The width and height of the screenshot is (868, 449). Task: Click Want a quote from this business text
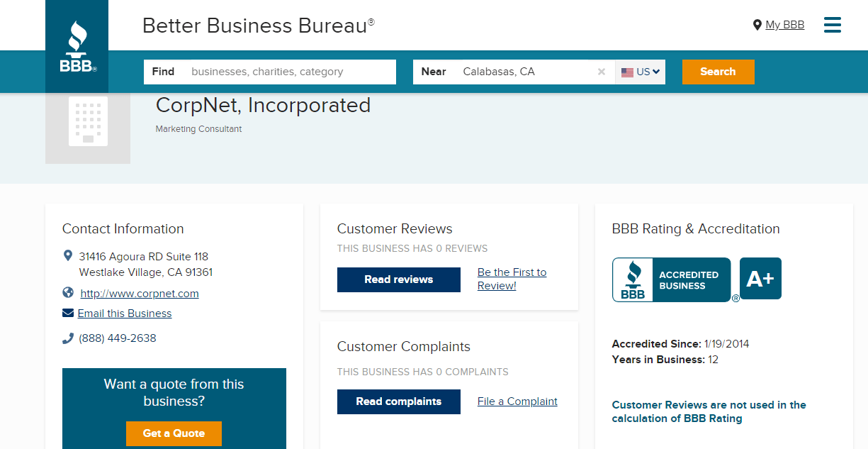[174, 393]
